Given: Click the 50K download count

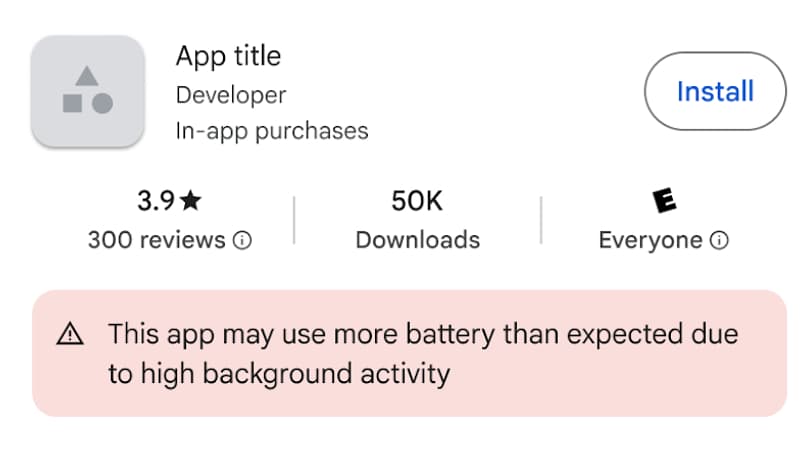Looking at the screenshot, I should (x=417, y=201).
